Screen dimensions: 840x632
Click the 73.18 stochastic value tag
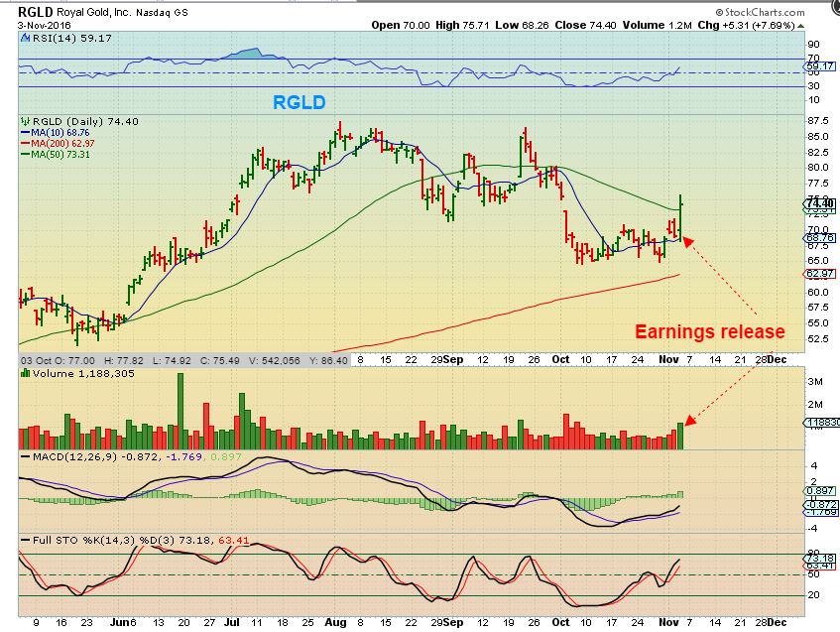[x=820, y=558]
